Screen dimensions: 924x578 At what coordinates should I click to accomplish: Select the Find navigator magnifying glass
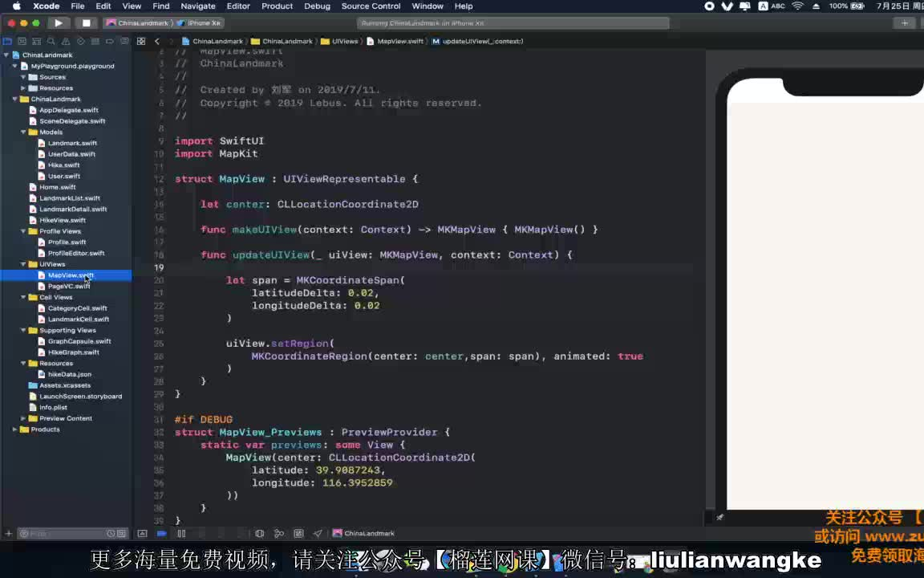click(x=52, y=39)
